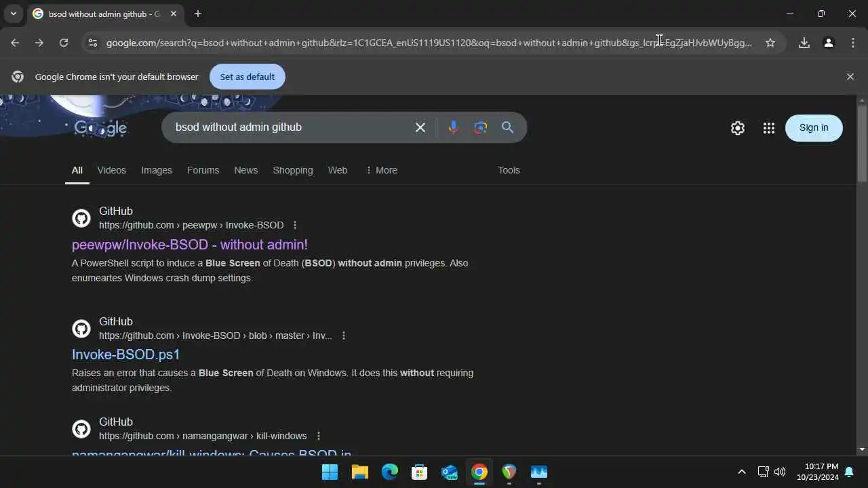Switch to News results
The image size is (868, 488).
coord(246,170)
